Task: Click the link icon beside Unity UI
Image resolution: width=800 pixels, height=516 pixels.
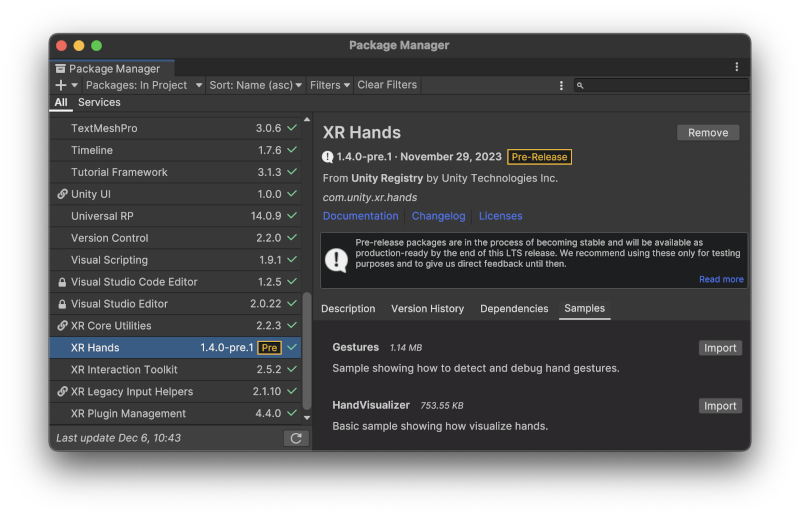Action: point(63,194)
